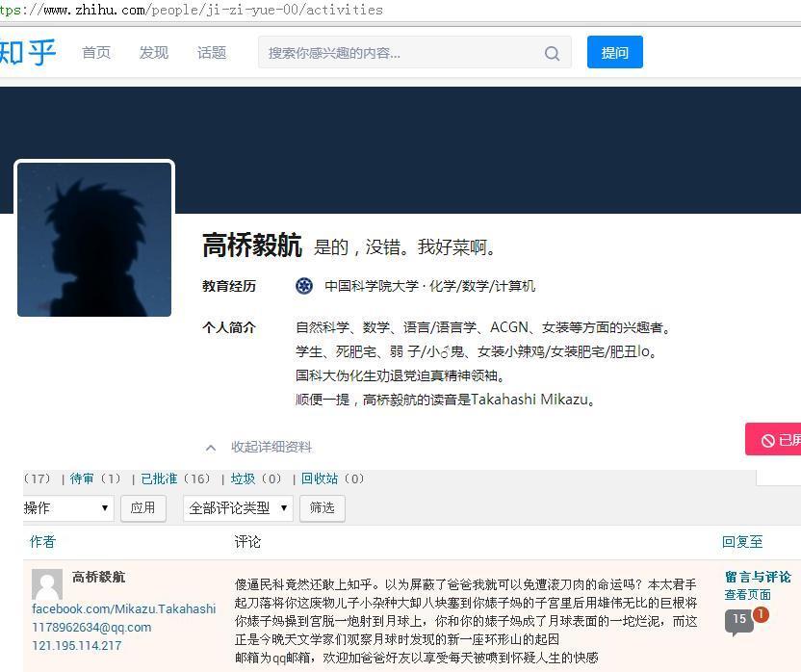The image size is (801, 672).
Task: Click the gray avatar placeholder icon for 高桥毅航
Action: point(46,584)
